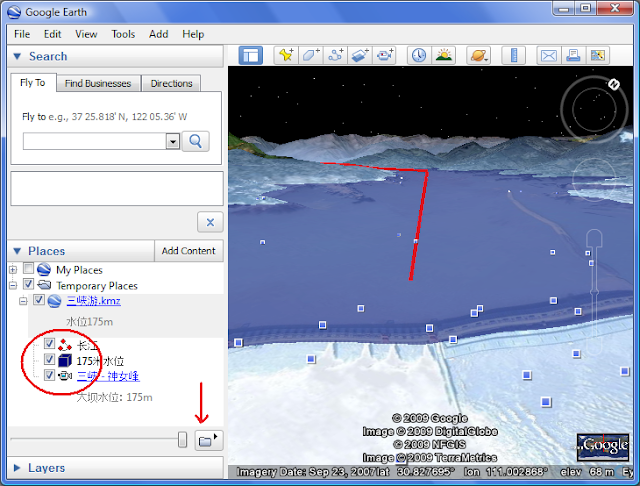Viewport: 640px width, 486px height.
Task: Toggle the sidebar panel icon
Action: (251, 55)
